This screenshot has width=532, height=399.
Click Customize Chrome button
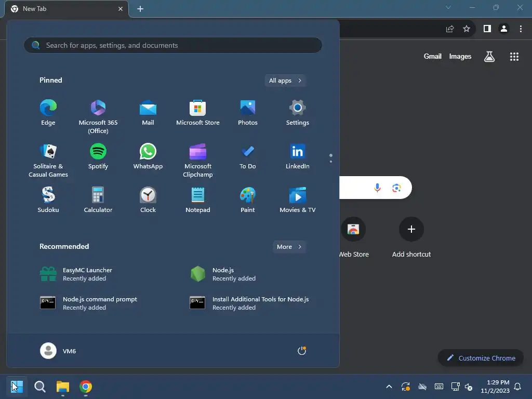point(481,358)
